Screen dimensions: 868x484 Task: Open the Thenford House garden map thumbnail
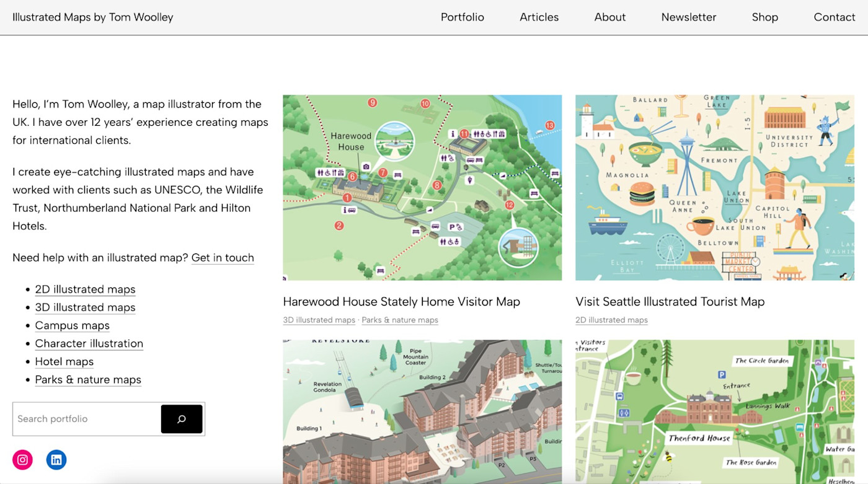pos(715,411)
